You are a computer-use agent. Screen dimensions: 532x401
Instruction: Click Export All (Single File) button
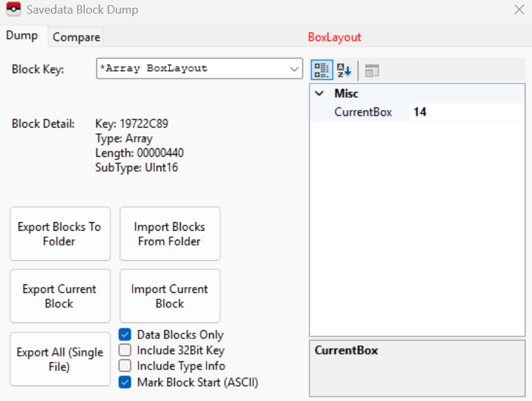point(60,360)
